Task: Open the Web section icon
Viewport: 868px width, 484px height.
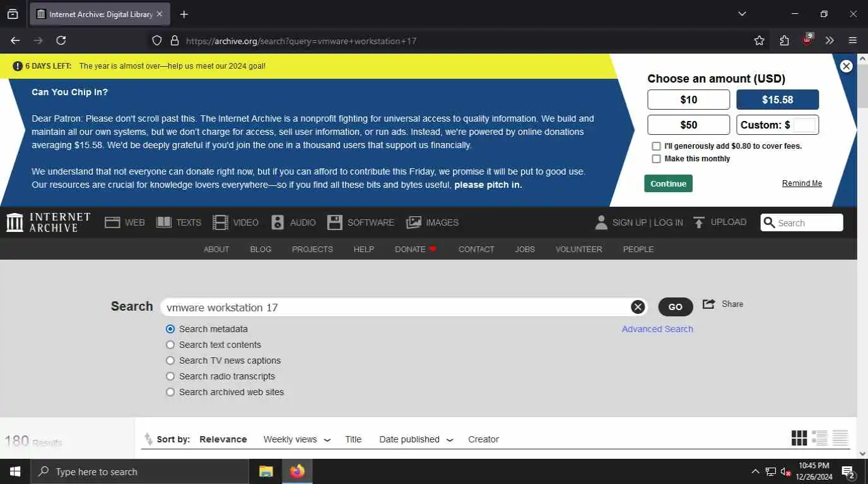Action: tap(112, 222)
